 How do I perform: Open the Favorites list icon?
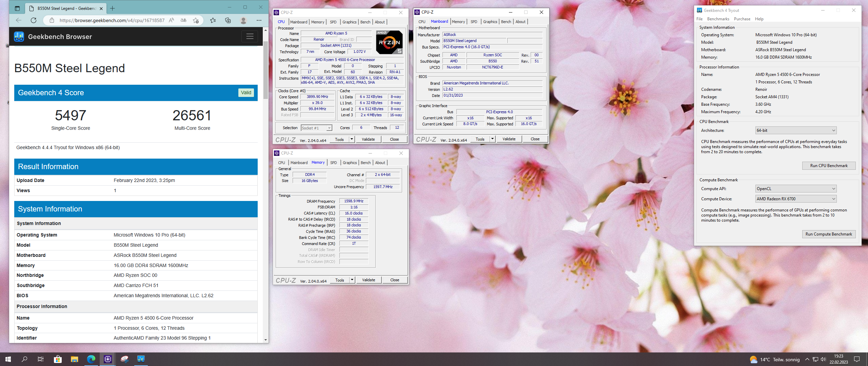(x=213, y=20)
